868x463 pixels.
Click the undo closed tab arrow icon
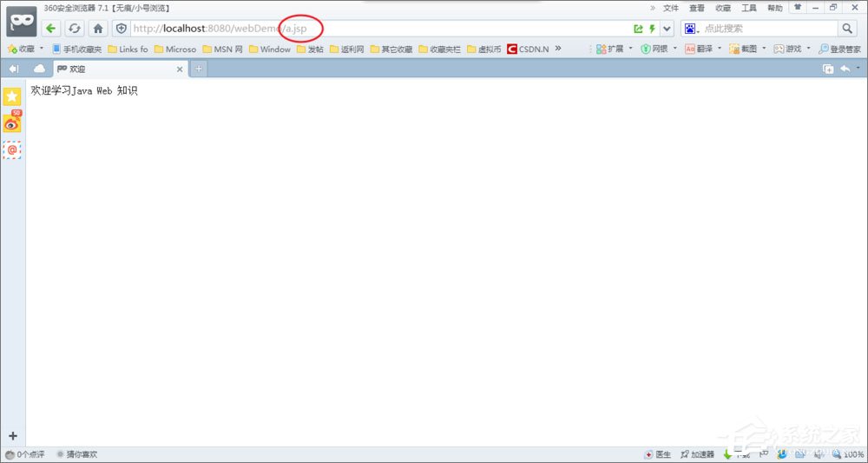[845, 69]
